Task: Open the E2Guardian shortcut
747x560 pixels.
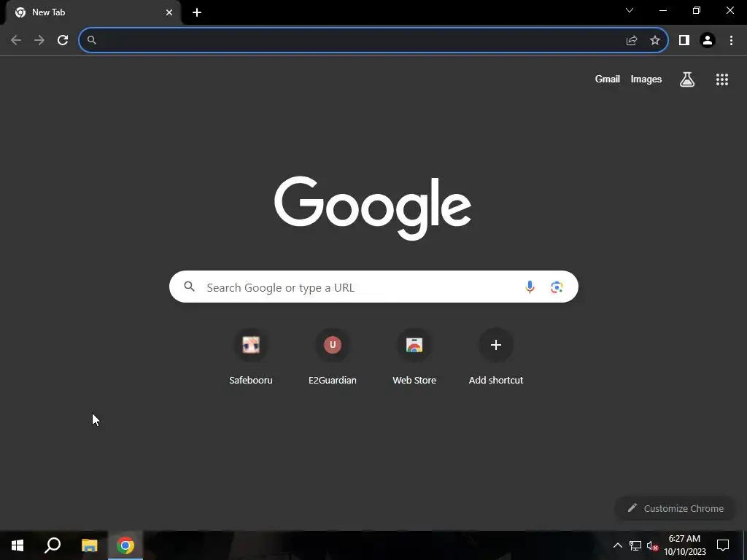Action: coord(333,357)
